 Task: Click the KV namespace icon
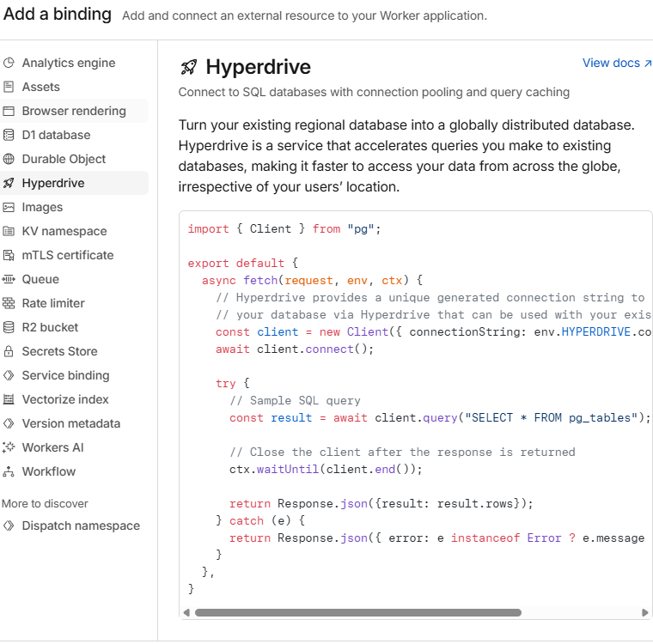[x=9, y=231]
